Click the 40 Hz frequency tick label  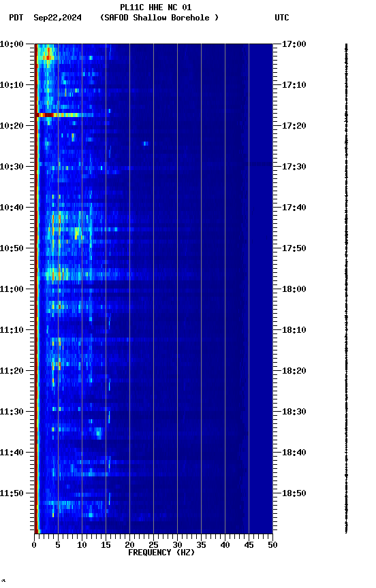[x=225, y=545]
